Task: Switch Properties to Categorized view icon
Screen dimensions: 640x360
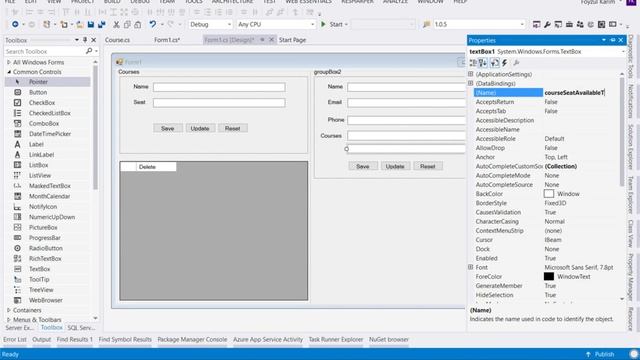Action: coord(473,63)
